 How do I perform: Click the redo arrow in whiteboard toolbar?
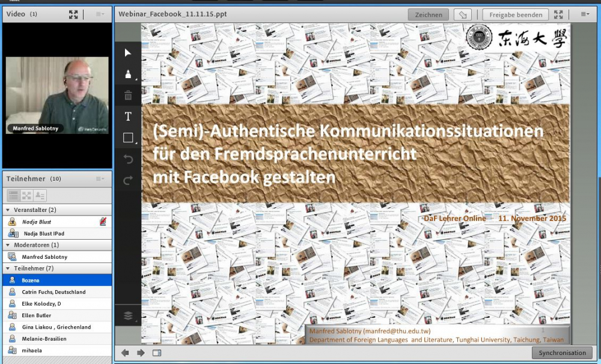point(128,180)
